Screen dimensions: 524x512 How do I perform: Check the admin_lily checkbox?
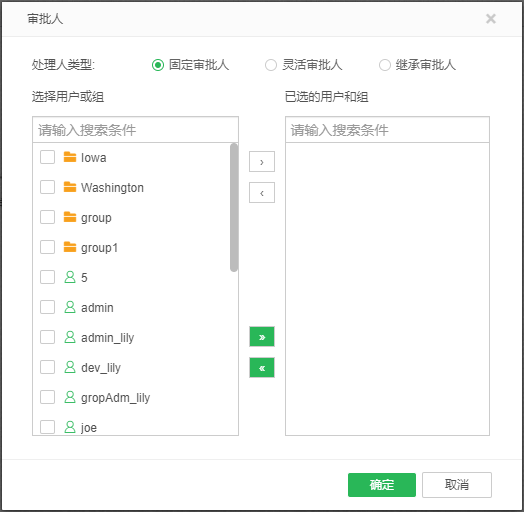(x=47, y=337)
